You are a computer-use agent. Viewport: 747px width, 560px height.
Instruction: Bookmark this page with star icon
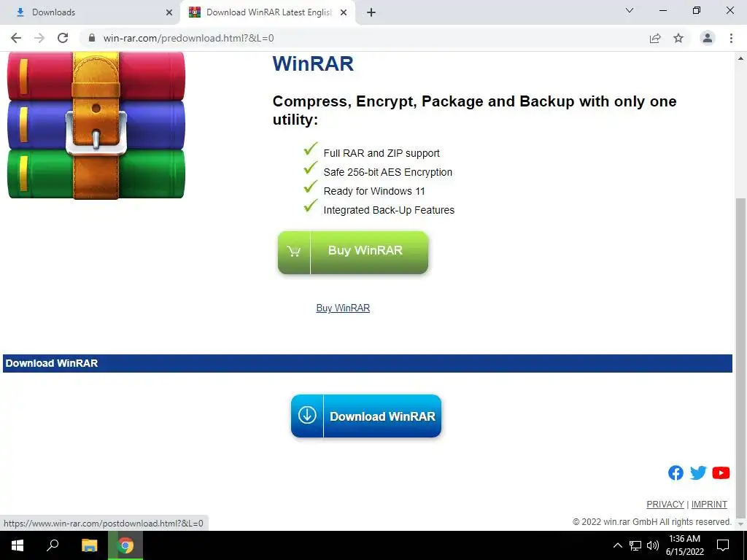[x=678, y=38]
